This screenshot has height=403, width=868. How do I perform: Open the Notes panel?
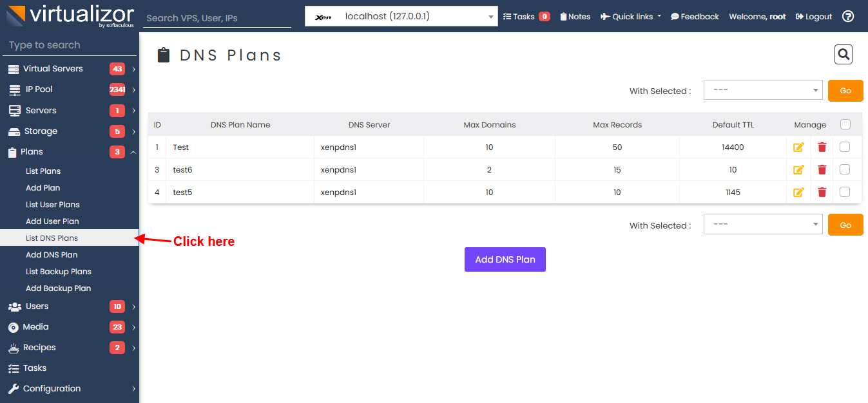[574, 16]
